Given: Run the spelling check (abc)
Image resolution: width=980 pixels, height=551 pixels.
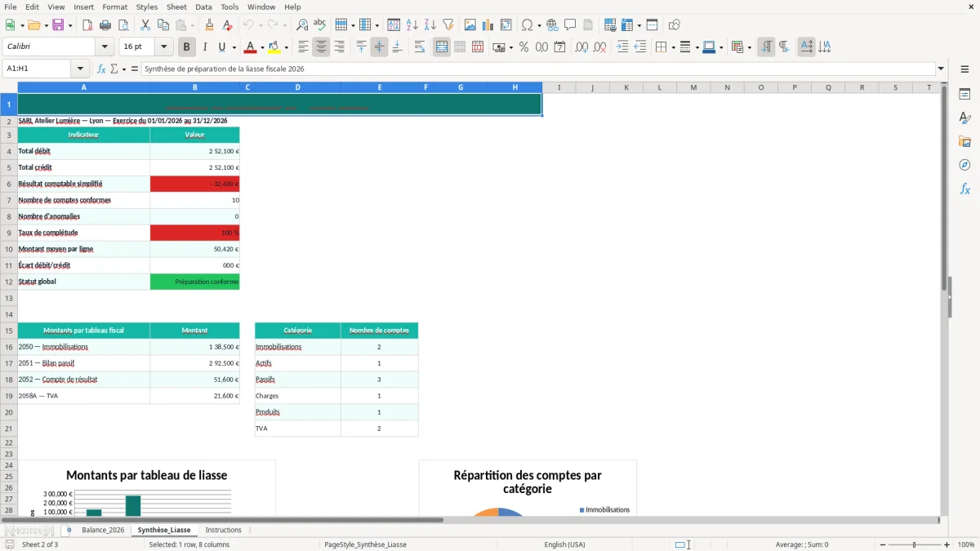Looking at the screenshot, I should point(320,25).
